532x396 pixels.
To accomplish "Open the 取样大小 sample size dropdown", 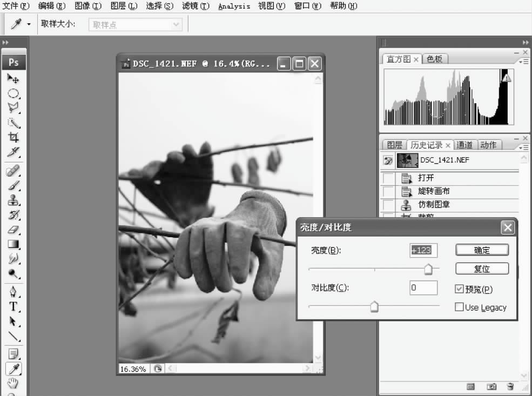I will coord(136,25).
